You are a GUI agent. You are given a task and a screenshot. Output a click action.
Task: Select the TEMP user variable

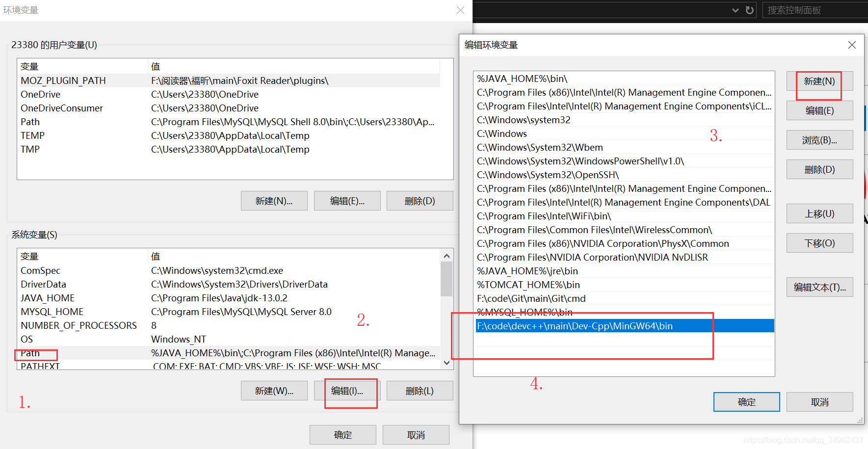pyautogui.click(x=229, y=135)
